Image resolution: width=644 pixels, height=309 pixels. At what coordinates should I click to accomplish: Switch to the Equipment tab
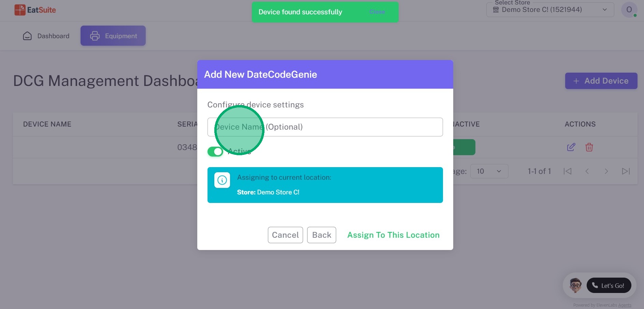113,36
